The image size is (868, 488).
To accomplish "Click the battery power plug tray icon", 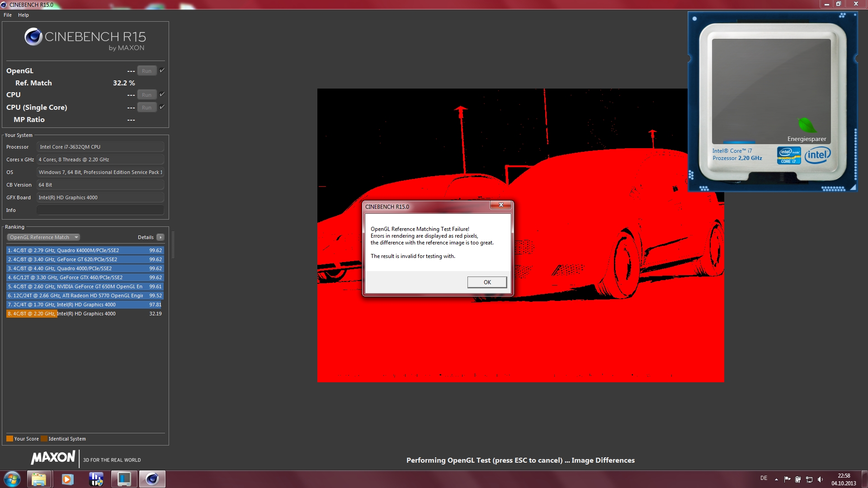I will coord(798,479).
